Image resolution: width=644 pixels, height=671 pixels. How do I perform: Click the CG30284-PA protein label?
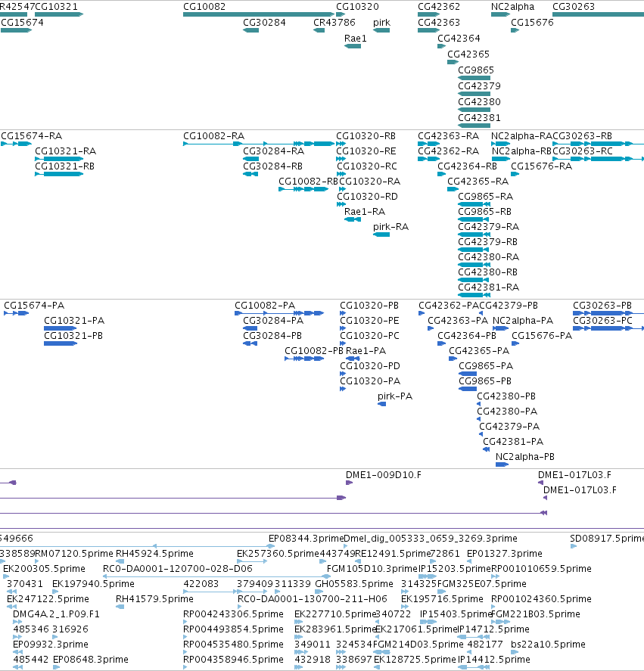(273, 321)
